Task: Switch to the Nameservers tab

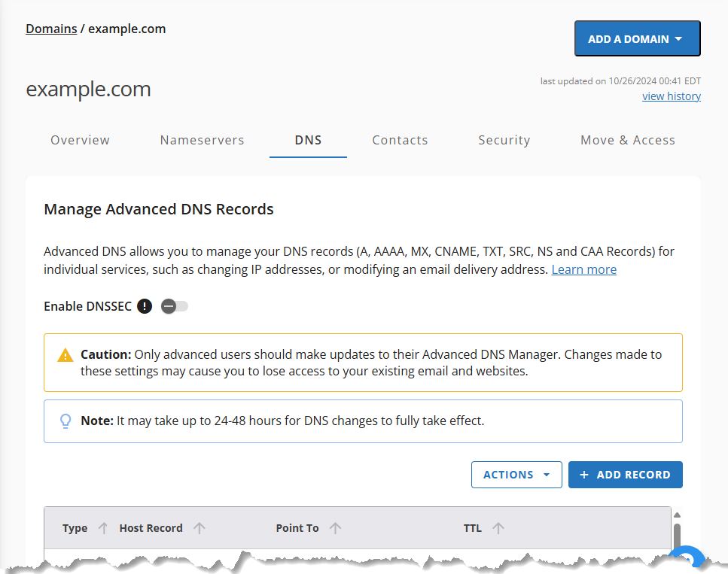Action: (x=202, y=140)
